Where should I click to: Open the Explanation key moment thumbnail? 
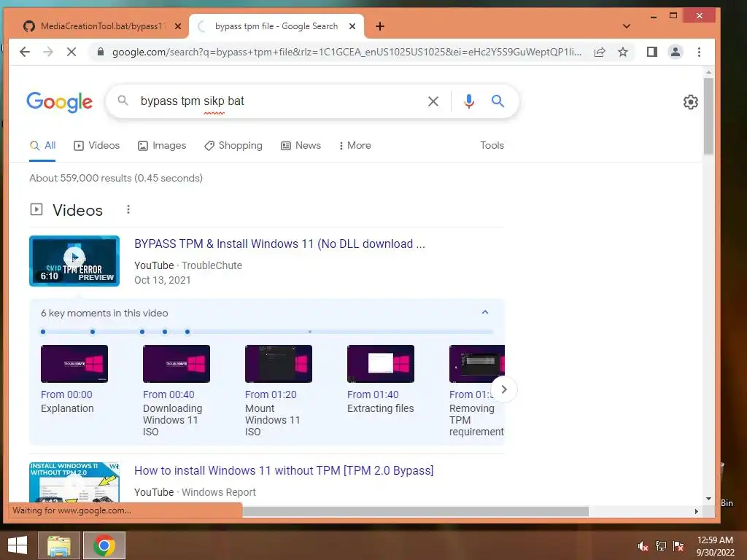74,364
